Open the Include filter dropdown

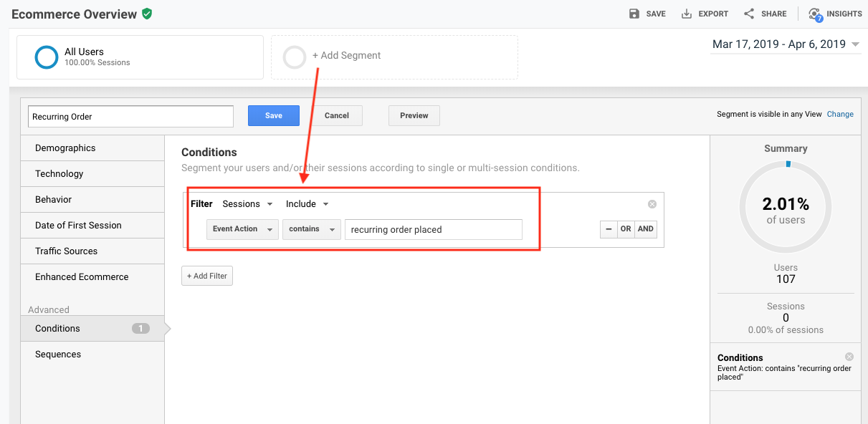tap(307, 204)
